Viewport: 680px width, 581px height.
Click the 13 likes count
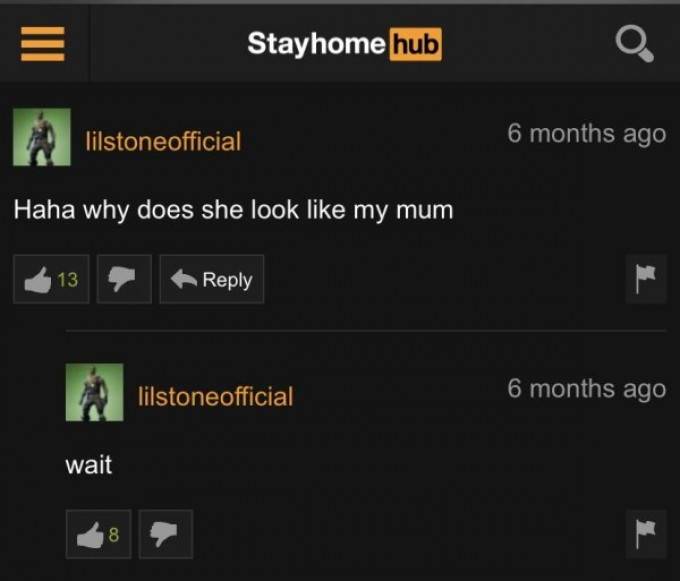coord(68,280)
